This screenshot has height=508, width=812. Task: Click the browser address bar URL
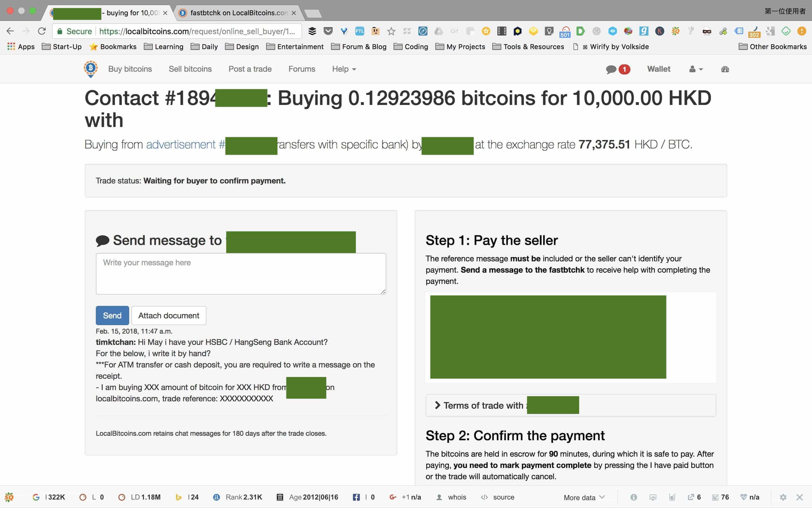197,31
